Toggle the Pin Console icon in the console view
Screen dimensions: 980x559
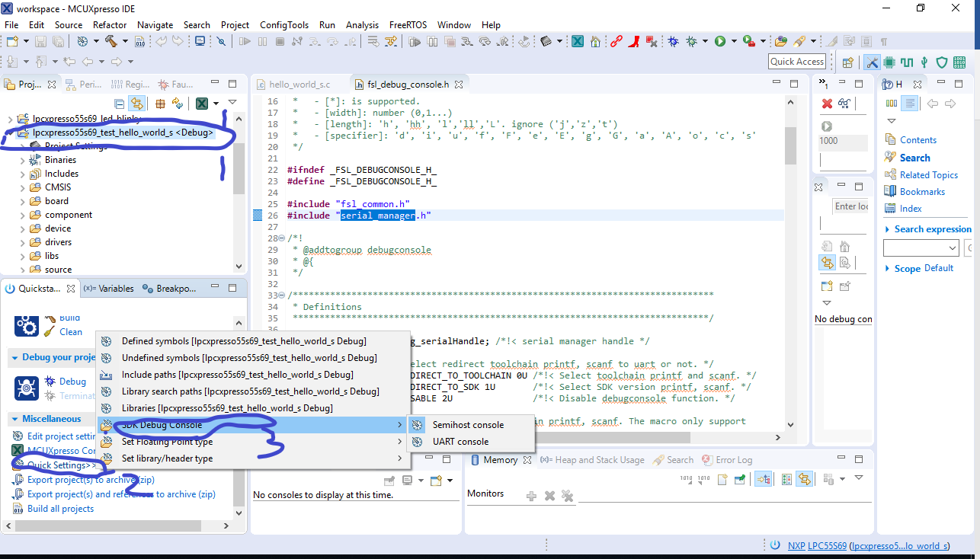tap(390, 481)
